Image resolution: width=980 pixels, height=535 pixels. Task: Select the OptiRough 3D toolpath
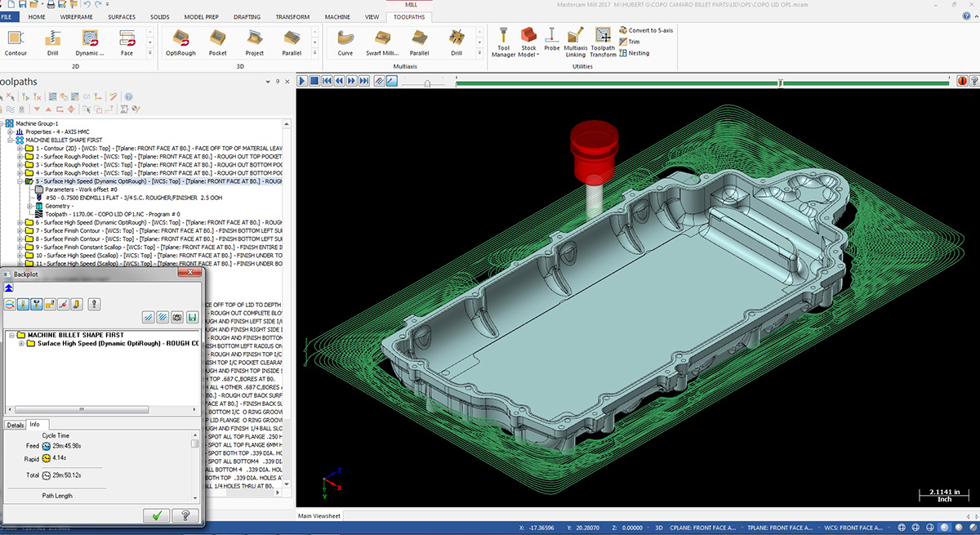coord(180,42)
